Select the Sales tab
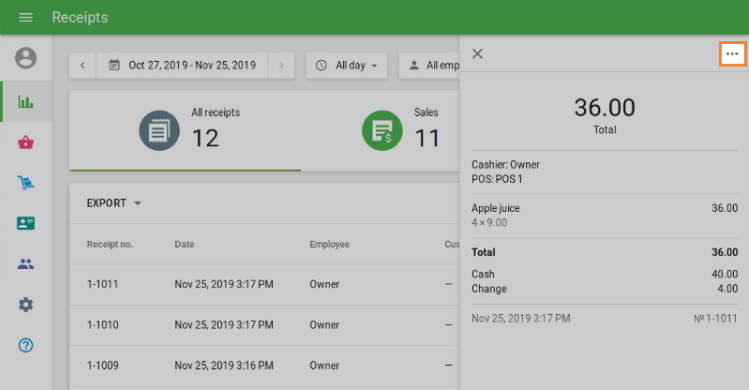Viewport: 749px width, 390px height. pyautogui.click(x=380, y=130)
